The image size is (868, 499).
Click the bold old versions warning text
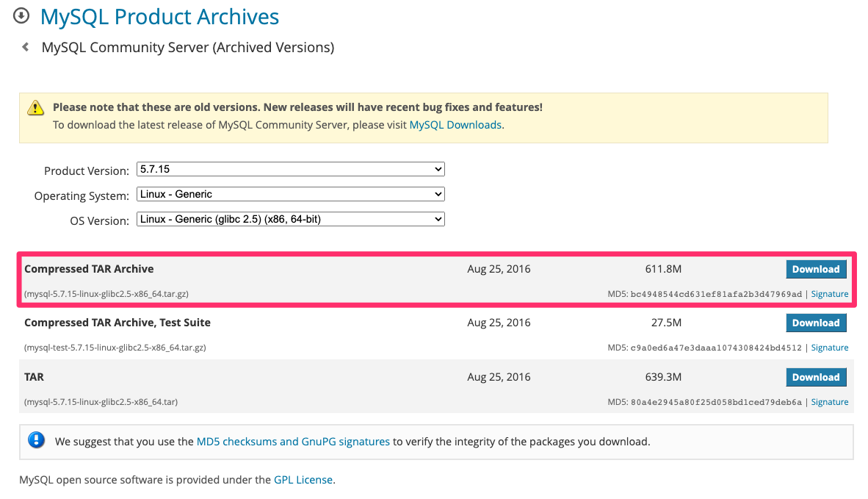click(298, 107)
